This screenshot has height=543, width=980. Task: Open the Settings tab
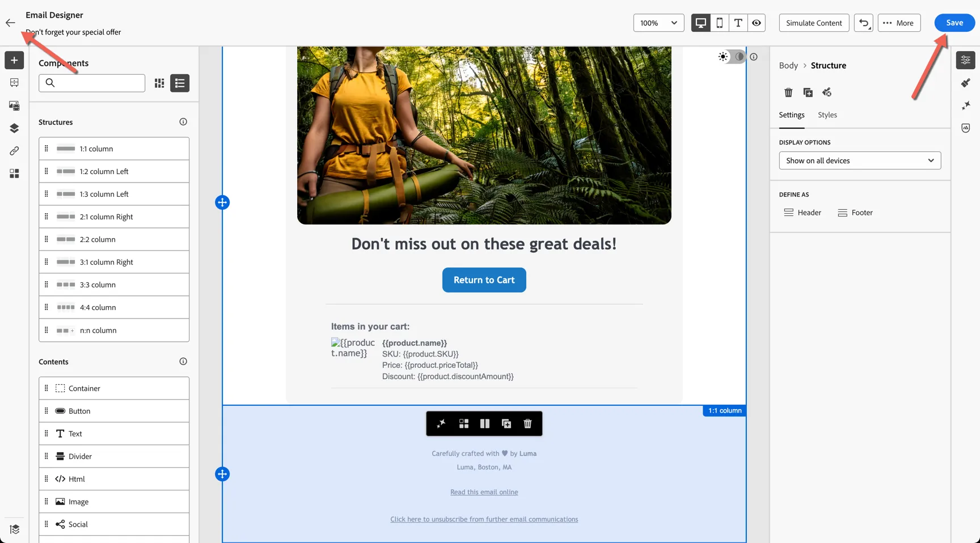pos(791,115)
